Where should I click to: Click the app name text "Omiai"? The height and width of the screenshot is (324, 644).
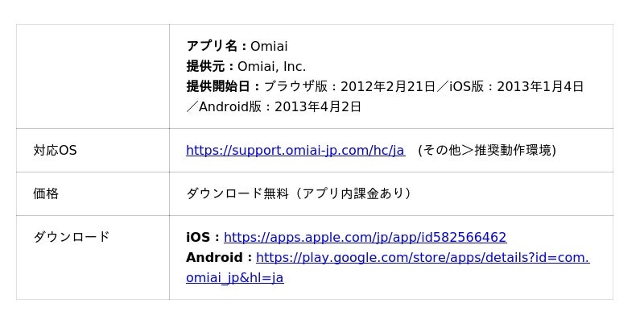click(x=269, y=47)
